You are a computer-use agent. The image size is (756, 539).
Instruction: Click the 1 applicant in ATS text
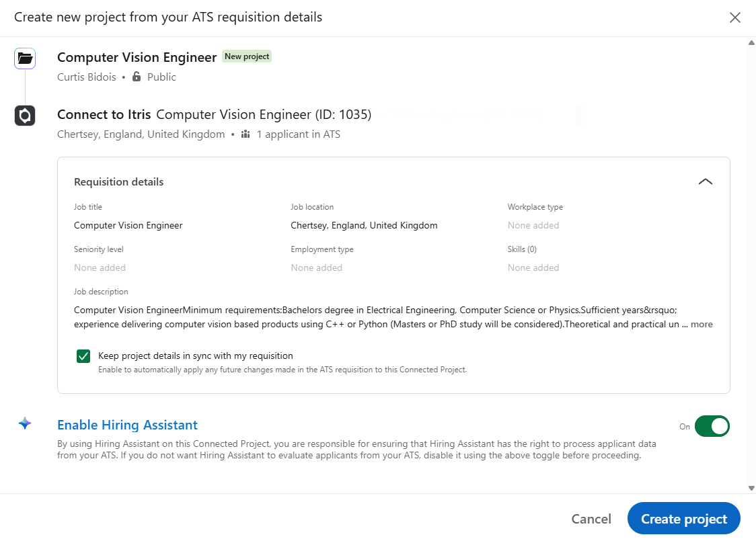click(299, 134)
